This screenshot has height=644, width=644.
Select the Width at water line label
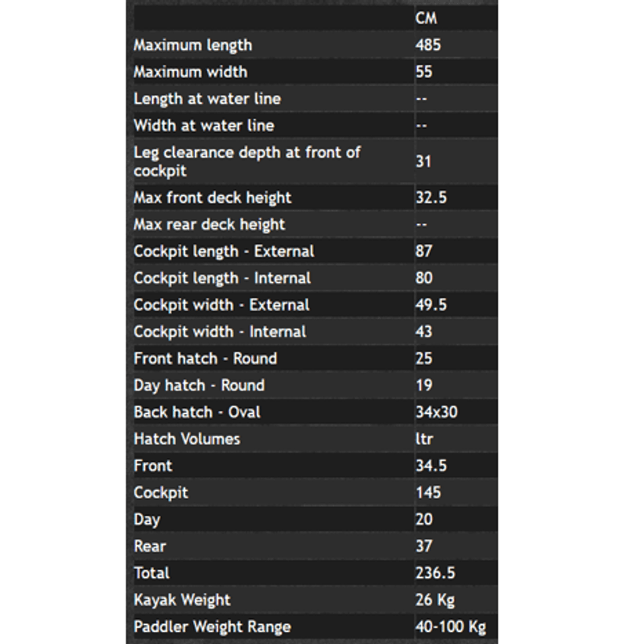pyautogui.click(x=204, y=126)
